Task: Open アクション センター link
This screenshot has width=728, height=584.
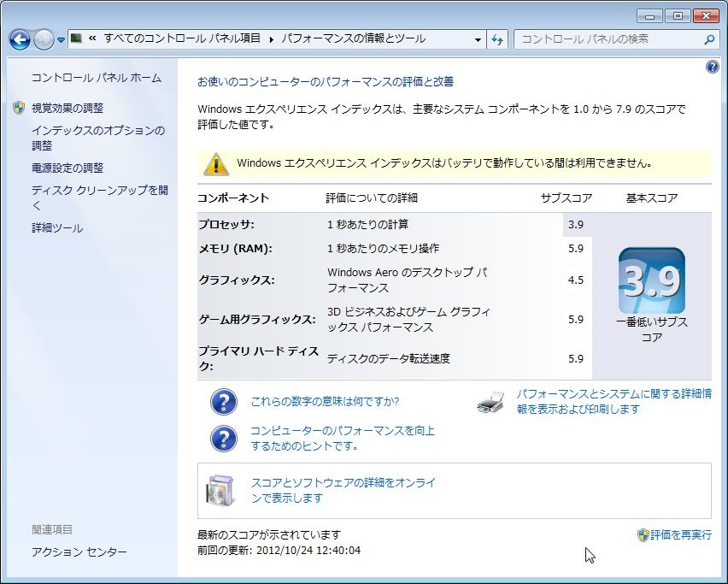Action: click(x=79, y=552)
